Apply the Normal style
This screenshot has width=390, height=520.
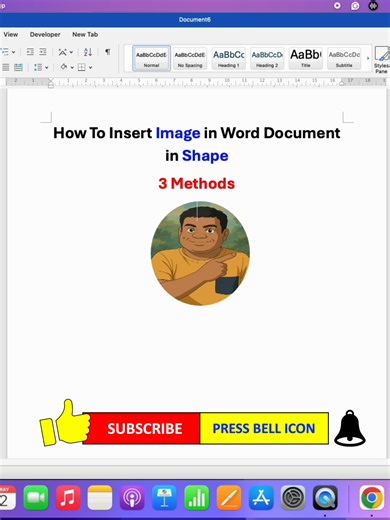point(151,58)
